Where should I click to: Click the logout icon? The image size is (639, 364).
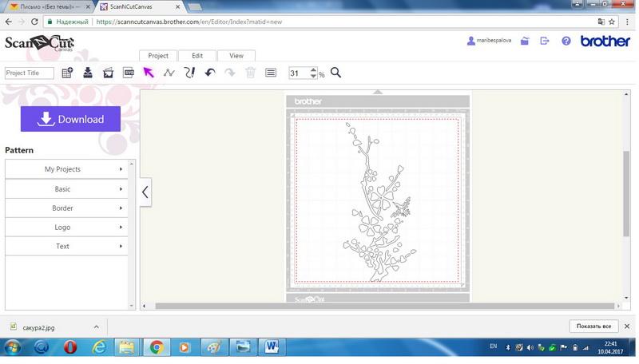[545, 41]
